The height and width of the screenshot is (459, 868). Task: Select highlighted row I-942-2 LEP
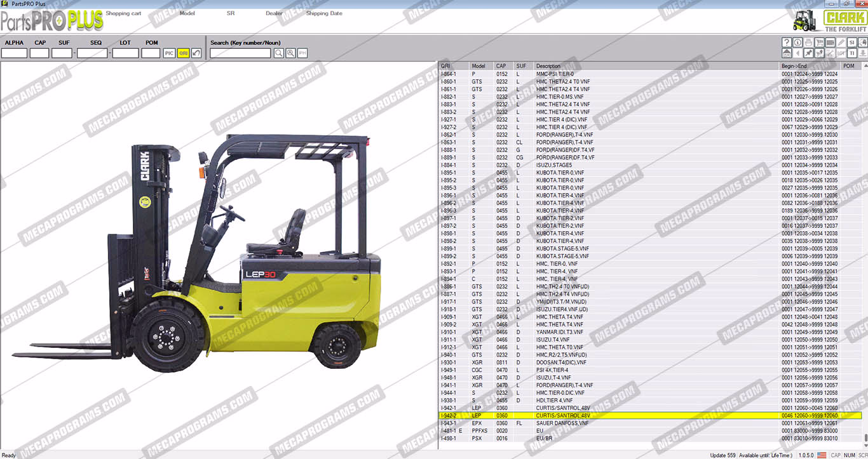click(650, 415)
